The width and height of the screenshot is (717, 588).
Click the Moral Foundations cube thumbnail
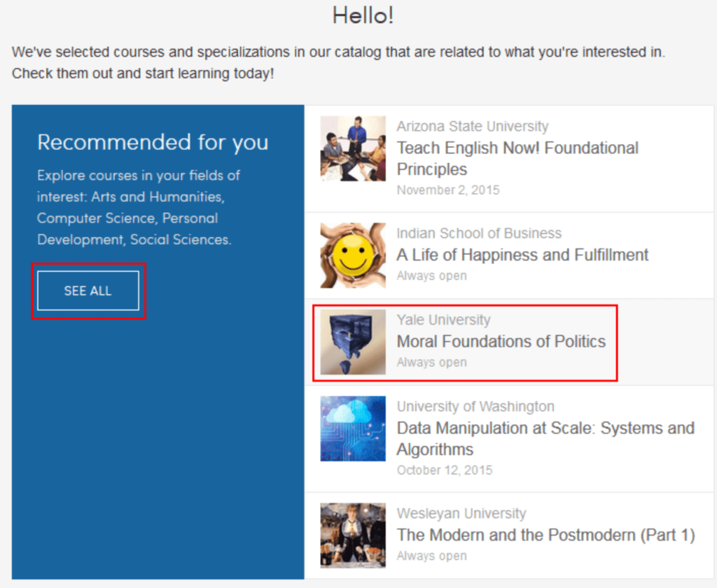(353, 342)
